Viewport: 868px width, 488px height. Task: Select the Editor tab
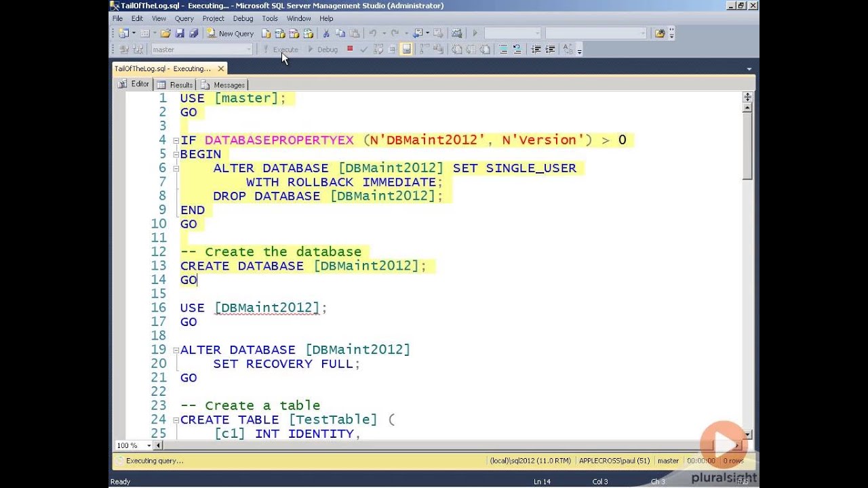point(134,84)
